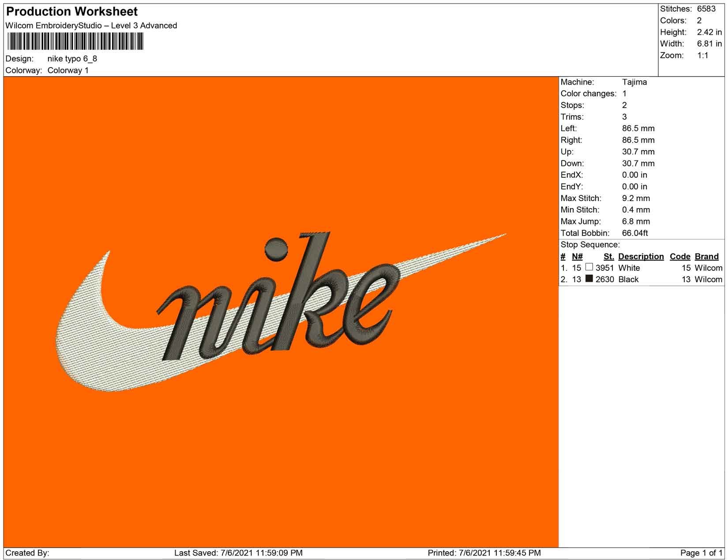Image resolution: width=728 pixels, height=560 pixels.
Task: Click the barcode under the worksheet title
Action: (75, 42)
